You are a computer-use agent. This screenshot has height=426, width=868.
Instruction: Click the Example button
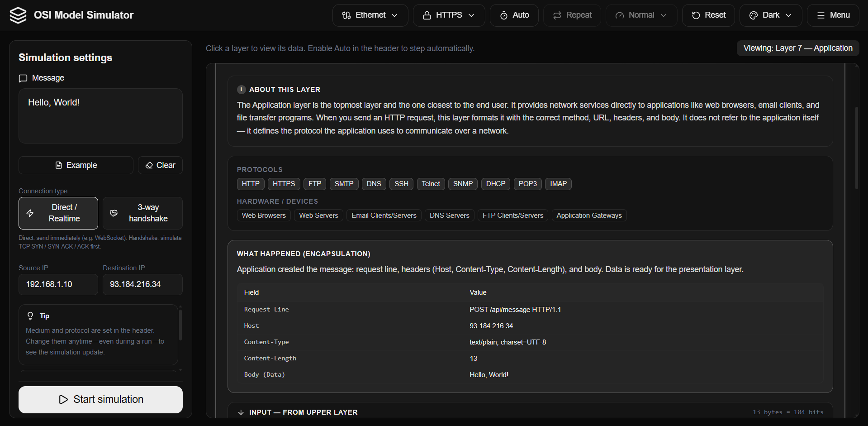click(76, 165)
